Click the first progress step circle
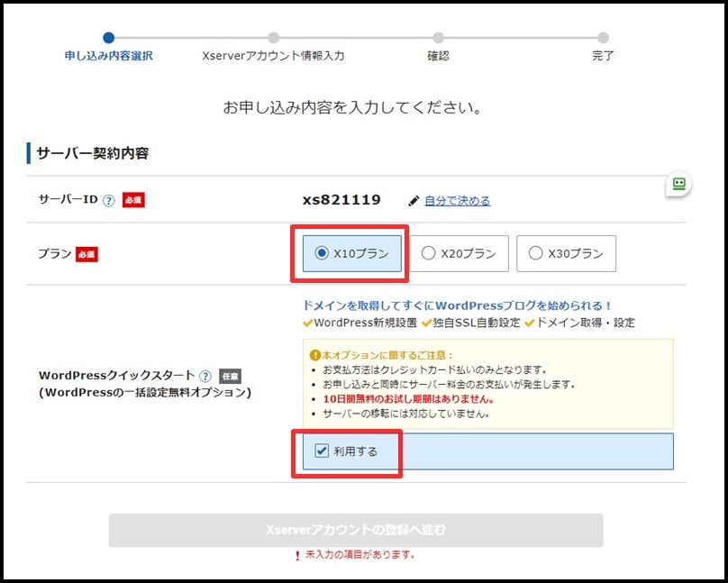 (x=109, y=38)
